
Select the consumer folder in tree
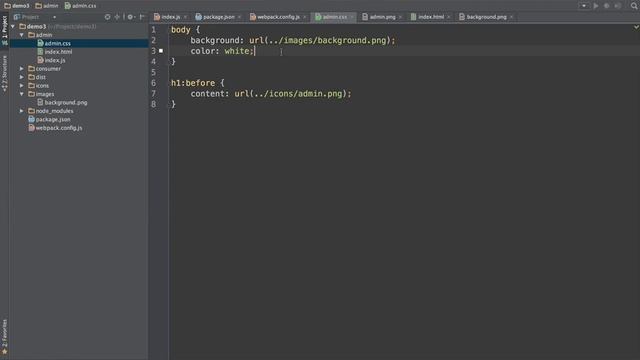44,69
